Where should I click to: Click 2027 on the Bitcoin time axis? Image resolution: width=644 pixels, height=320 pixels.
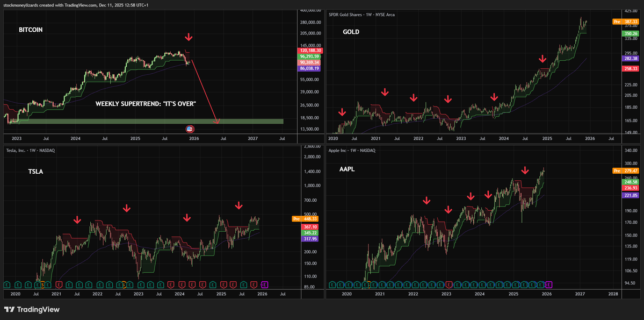(253, 139)
